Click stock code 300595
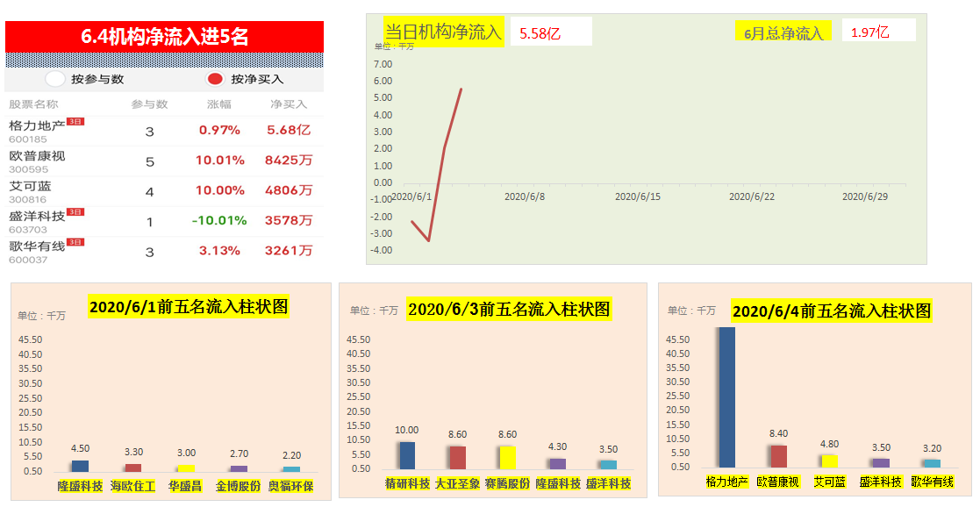980x507 pixels. 28,169
